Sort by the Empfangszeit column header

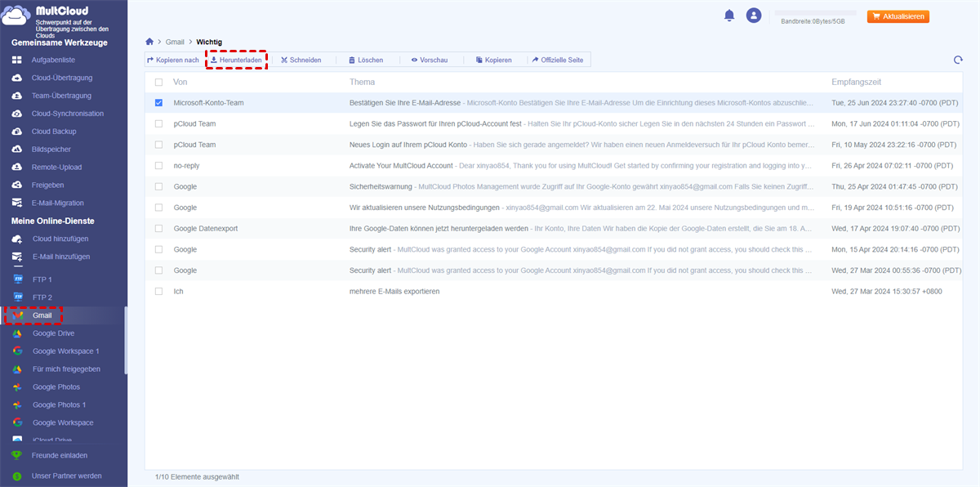click(856, 83)
